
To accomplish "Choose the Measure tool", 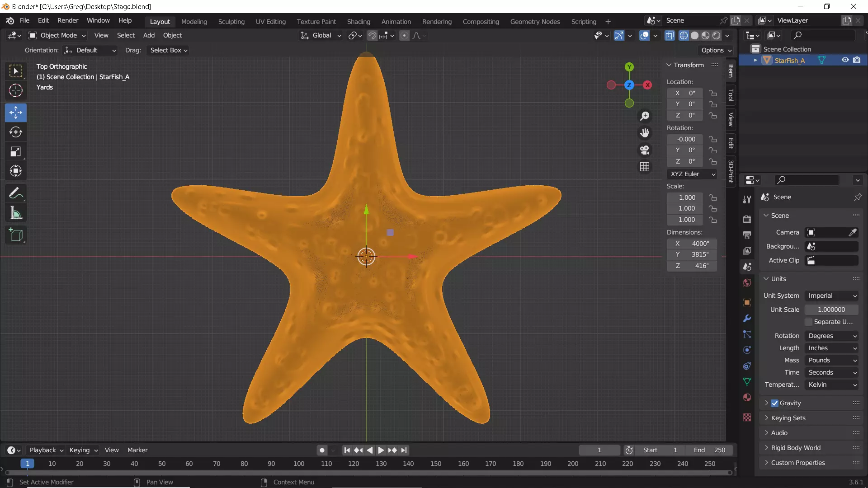I will (x=16, y=213).
